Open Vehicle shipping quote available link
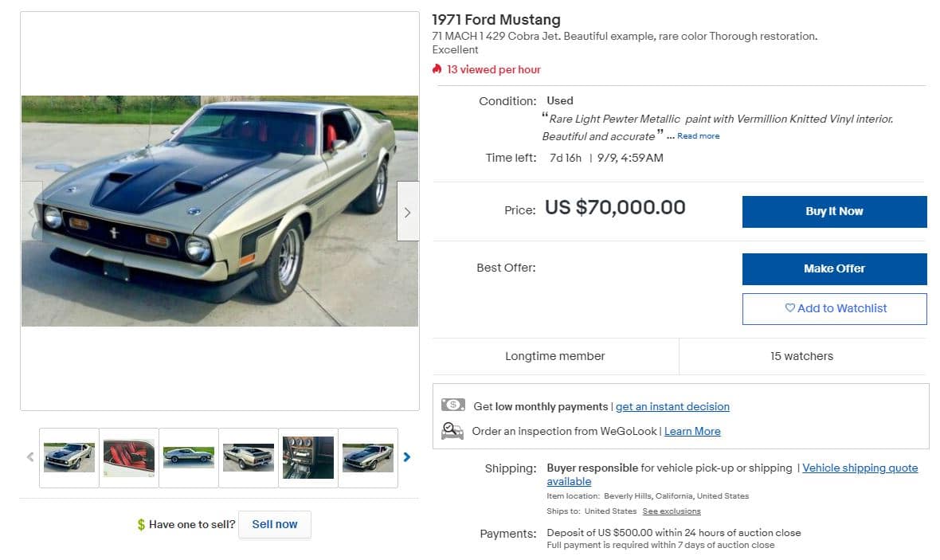 [x=860, y=468]
